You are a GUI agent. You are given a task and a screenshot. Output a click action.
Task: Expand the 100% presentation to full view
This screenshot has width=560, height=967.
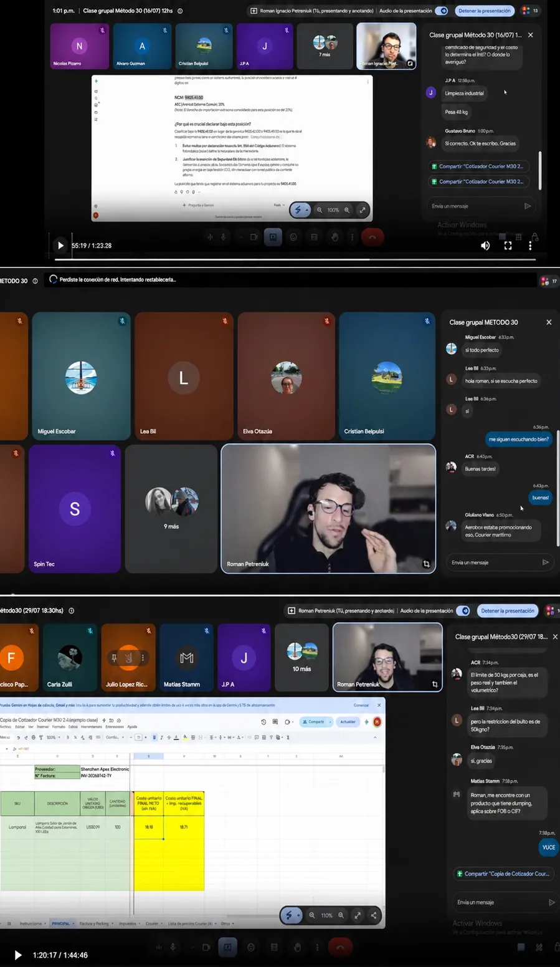(362, 210)
